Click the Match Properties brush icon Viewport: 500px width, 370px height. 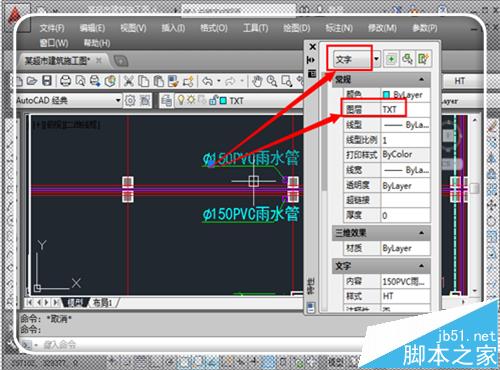point(173,81)
